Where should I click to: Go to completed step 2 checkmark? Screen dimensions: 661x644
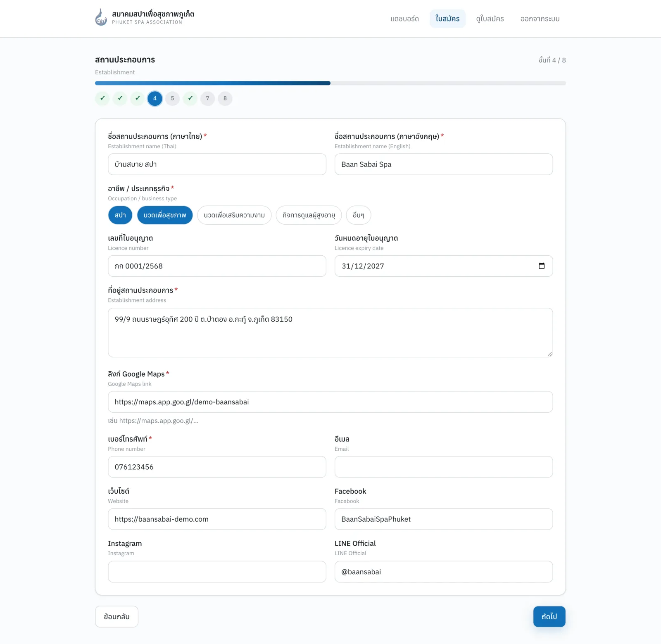120,98
